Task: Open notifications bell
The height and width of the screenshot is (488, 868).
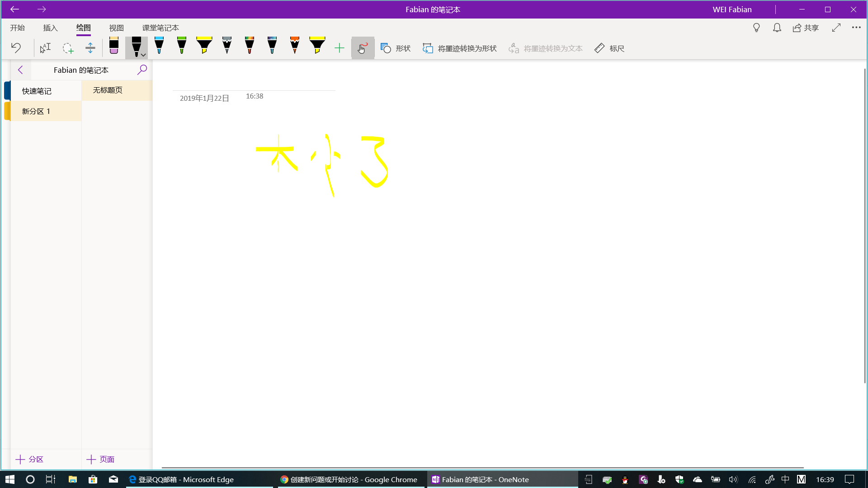Action: [x=777, y=28]
